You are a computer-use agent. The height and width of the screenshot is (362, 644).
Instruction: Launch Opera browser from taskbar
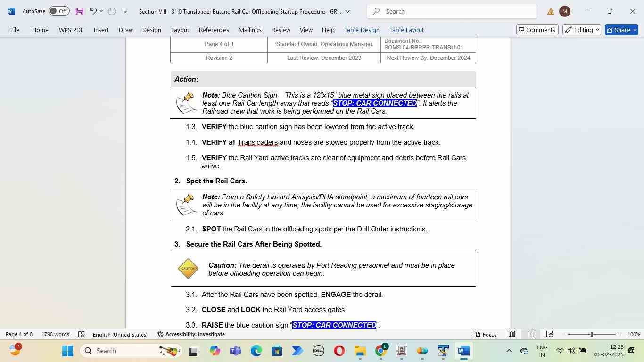339,351
